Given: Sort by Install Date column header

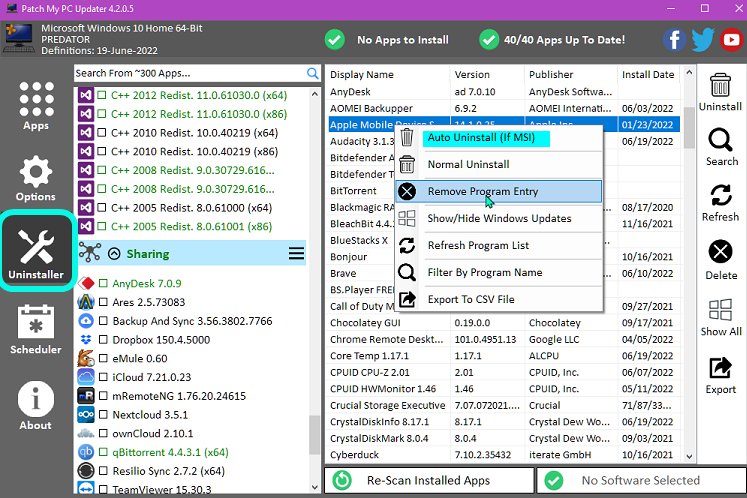Looking at the screenshot, I should [x=648, y=74].
